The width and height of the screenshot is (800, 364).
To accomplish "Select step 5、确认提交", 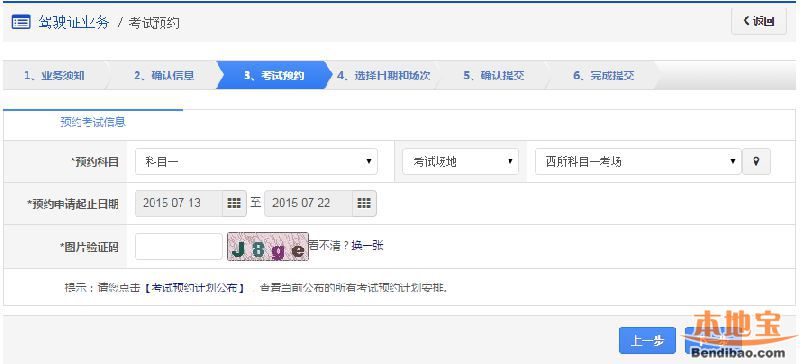I will [493, 76].
